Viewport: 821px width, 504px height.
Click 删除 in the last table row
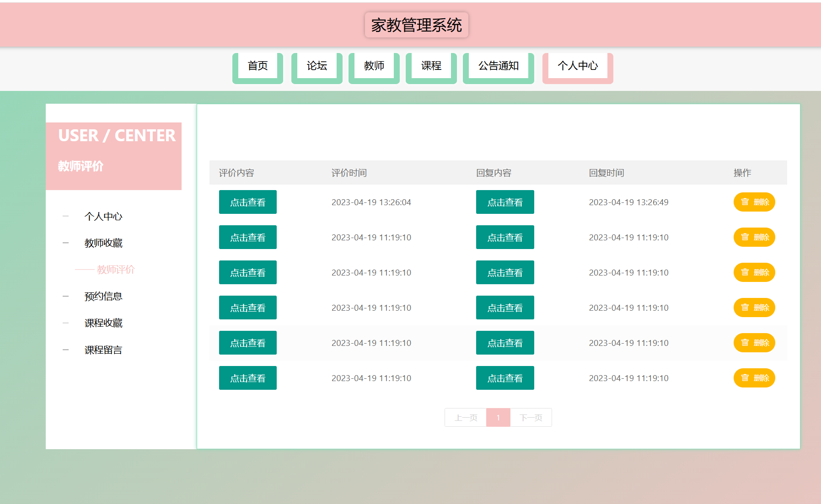(754, 378)
